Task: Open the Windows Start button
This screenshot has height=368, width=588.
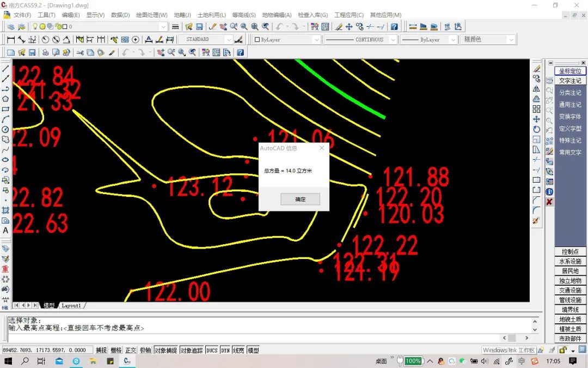Action: click(8, 361)
